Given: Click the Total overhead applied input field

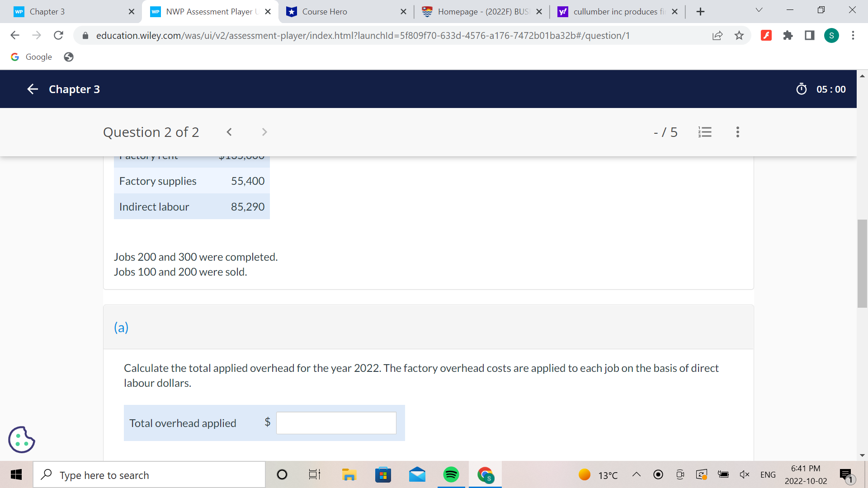Looking at the screenshot, I should [335, 422].
